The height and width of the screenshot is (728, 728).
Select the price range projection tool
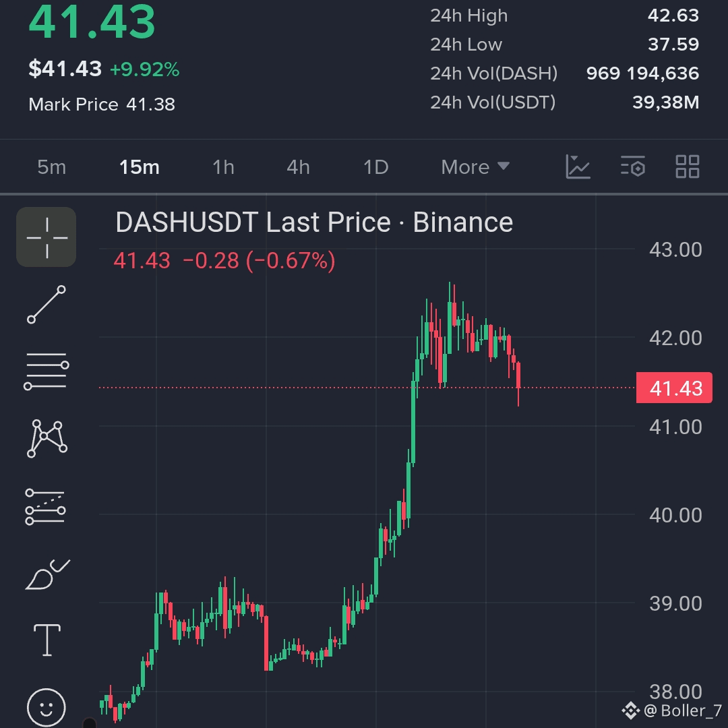45,506
